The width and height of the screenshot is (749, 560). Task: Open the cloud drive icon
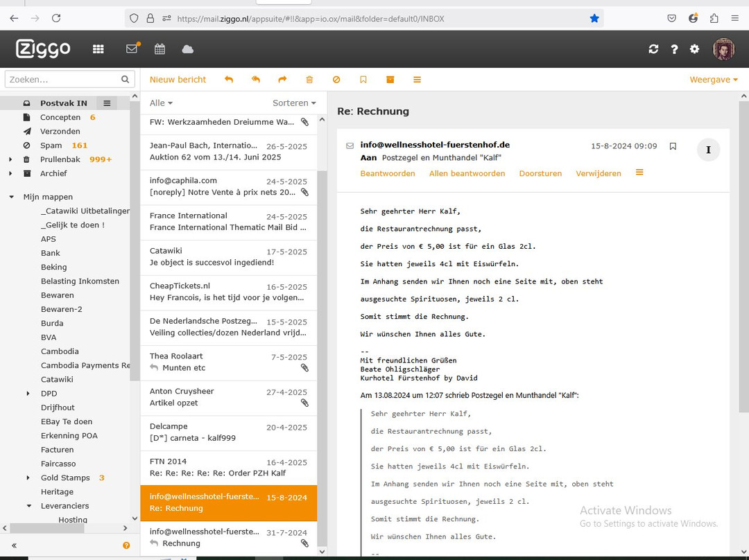[x=188, y=49]
